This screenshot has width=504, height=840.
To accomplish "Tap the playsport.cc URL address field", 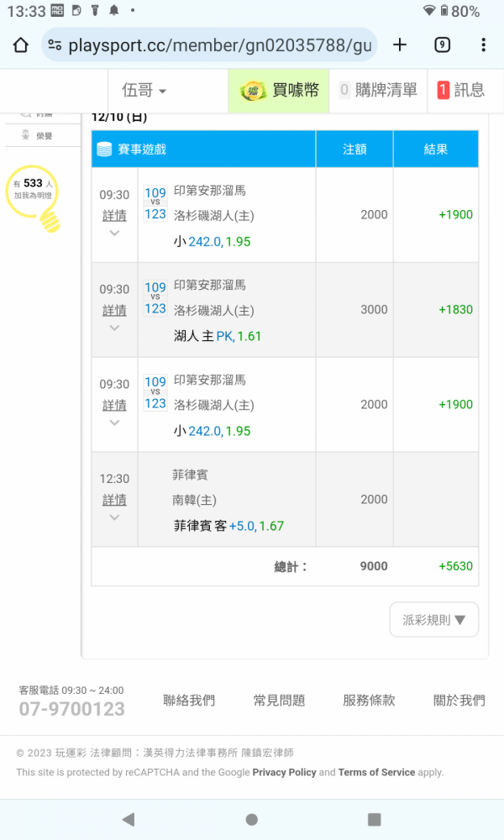I will (219, 45).
